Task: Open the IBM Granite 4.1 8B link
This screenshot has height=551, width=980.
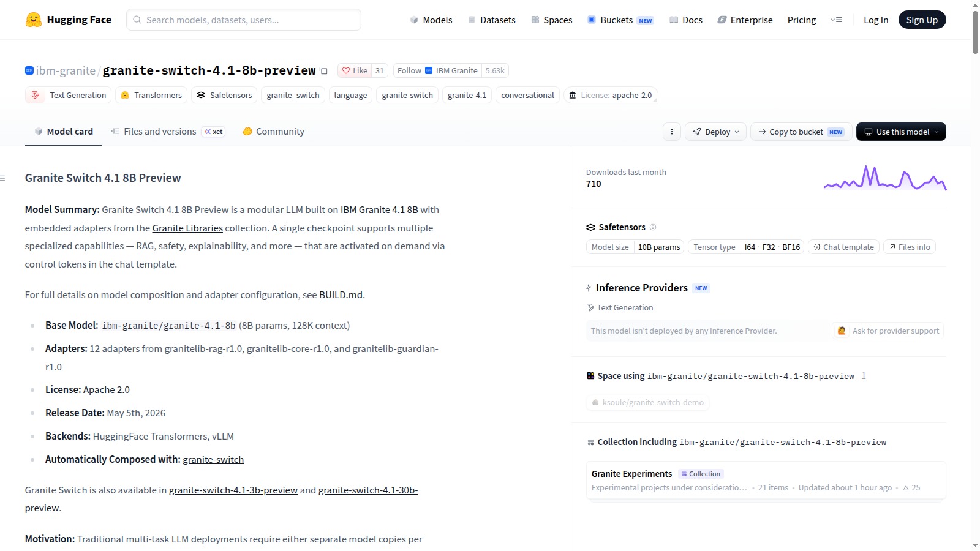Action: point(379,210)
